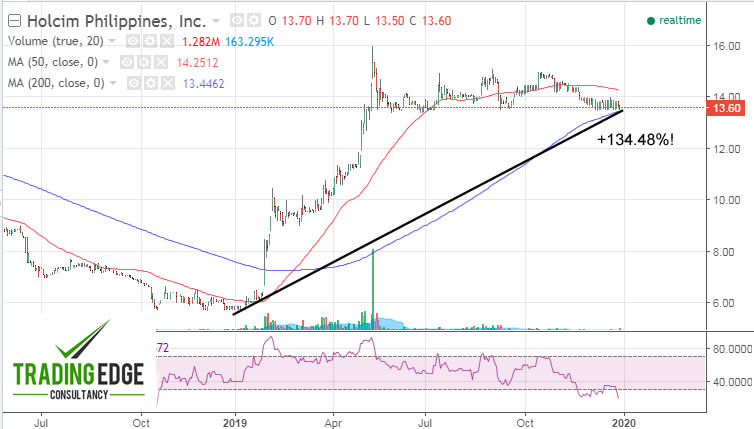Screen dimensions: 754x429
Task: Click the close price value after C
Action: coord(437,21)
